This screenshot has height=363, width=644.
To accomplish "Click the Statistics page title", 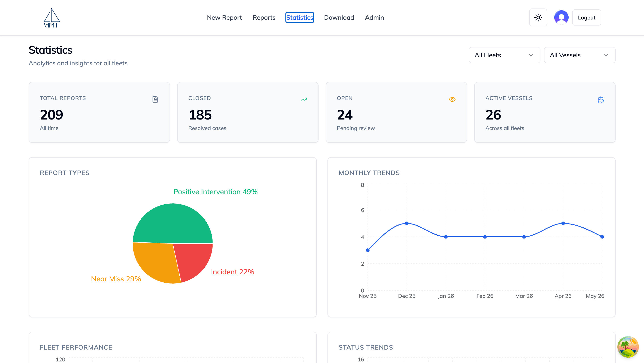I will pos(51,50).
